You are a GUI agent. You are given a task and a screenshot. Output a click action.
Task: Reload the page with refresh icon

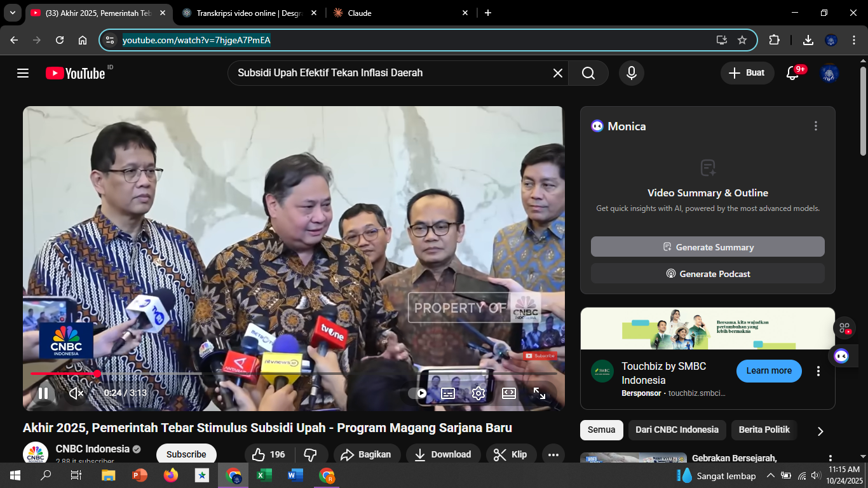click(60, 40)
